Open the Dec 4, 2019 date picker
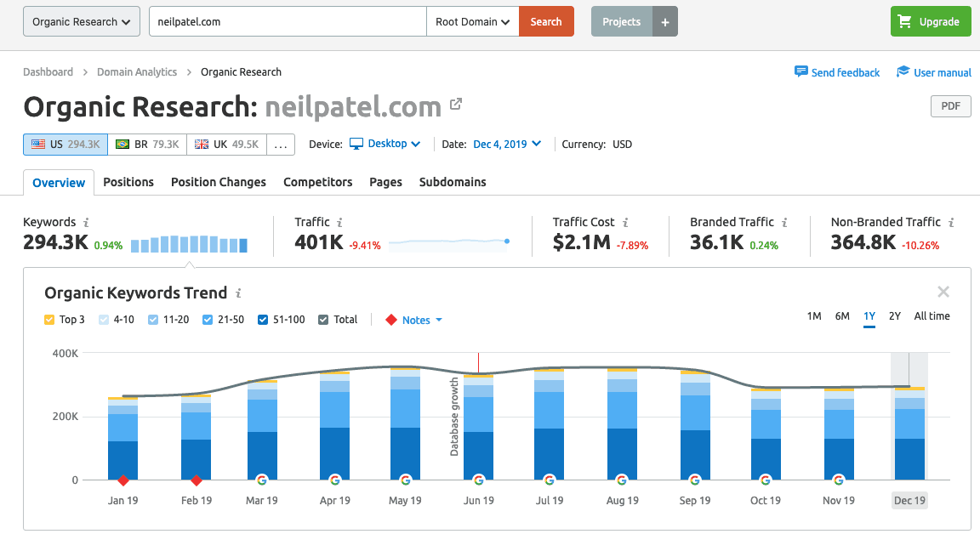 [x=507, y=145]
